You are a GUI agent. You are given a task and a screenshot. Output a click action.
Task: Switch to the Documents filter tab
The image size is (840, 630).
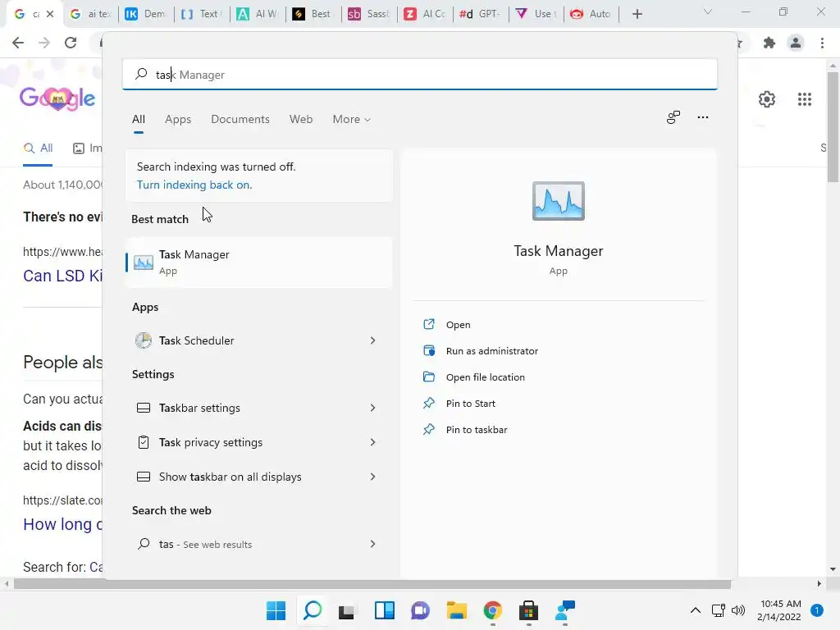[x=240, y=119]
